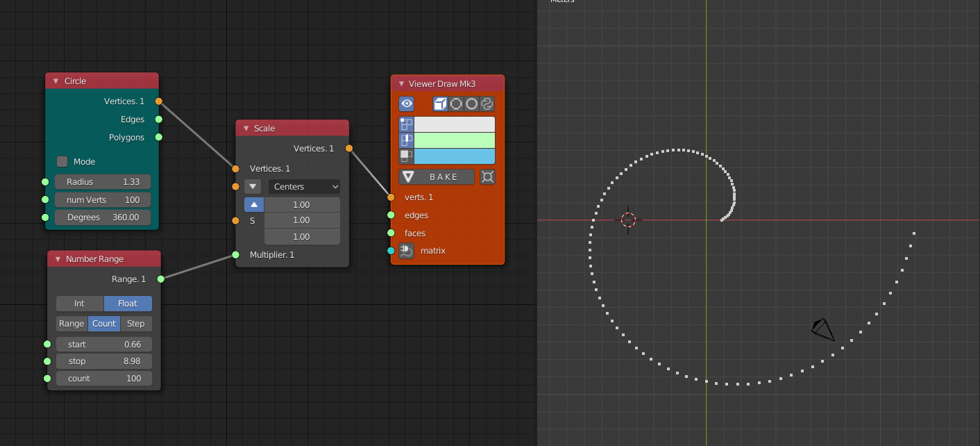Click the Scale node title

pyautogui.click(x=264, y=129)
